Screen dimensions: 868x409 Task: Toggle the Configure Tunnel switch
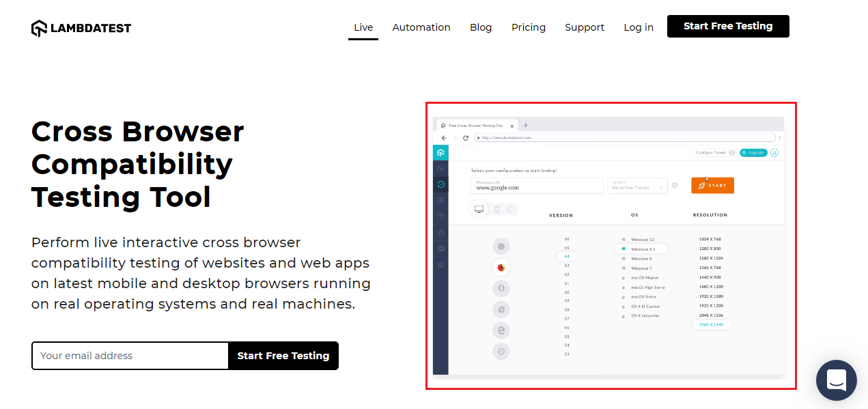click(x=731, y=153)
